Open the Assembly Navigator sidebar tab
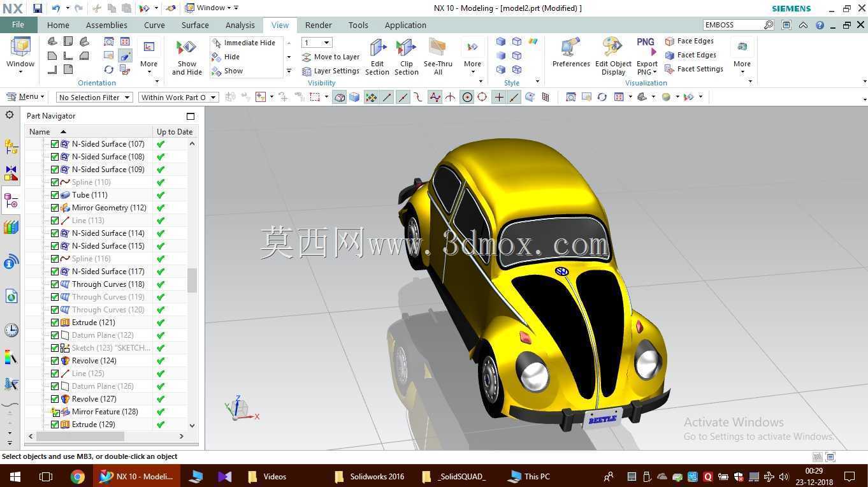The image size is (868, 487). point(11,147)
